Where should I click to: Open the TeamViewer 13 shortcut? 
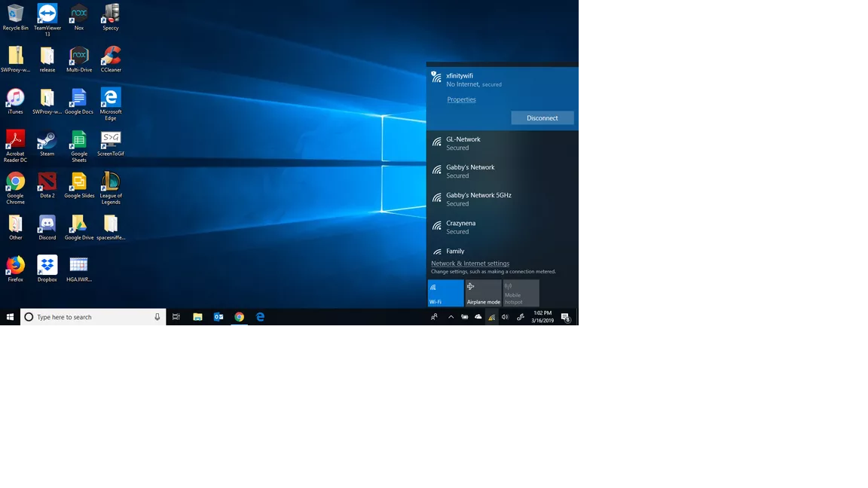click(x=47, y=15)
